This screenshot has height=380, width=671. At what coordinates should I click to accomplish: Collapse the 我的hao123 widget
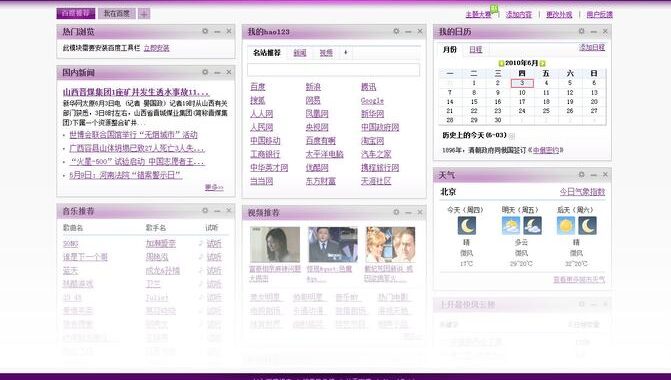[408, 32]
